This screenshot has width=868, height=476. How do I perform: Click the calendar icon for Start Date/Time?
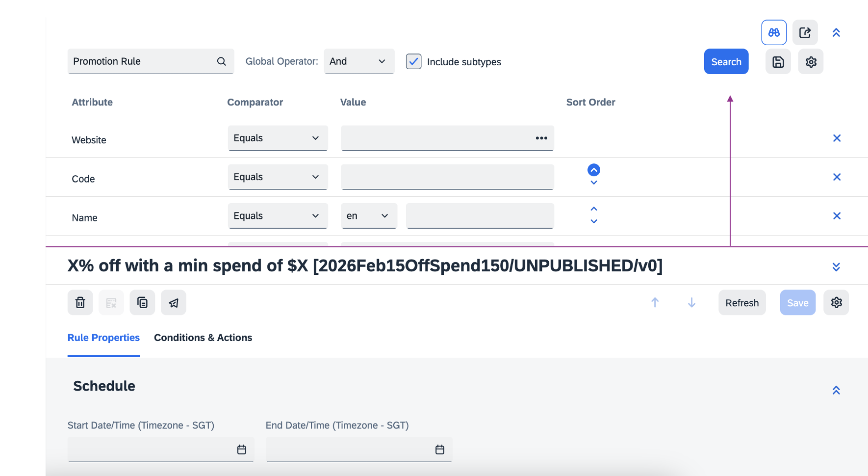[241, 450]
